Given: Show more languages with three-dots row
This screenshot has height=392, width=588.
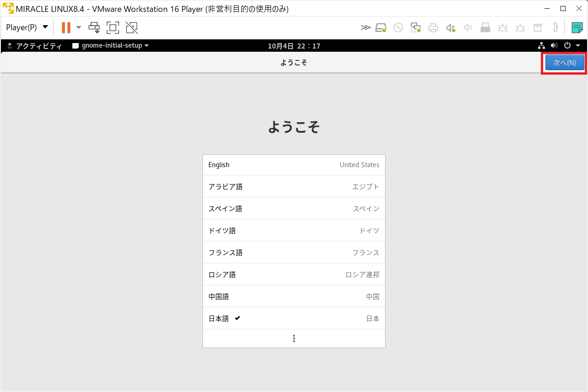Looking at the screenshot, I should tap(294, 338).
